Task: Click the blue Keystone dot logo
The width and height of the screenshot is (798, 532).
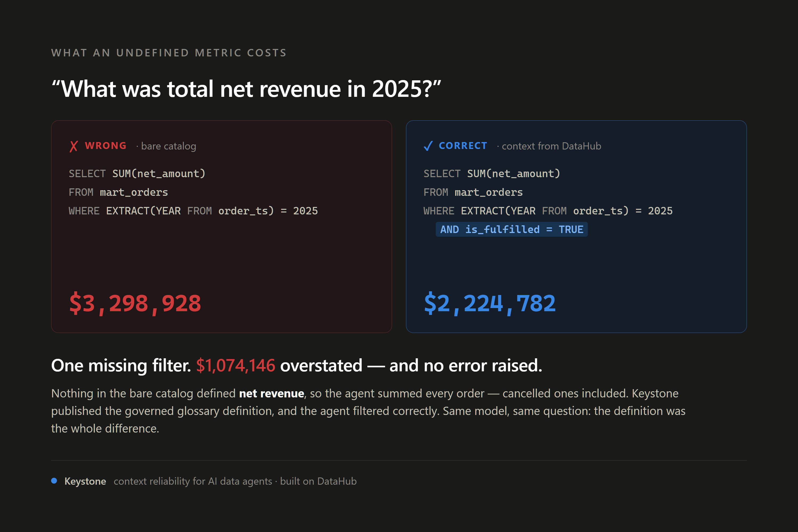Action: point(54,480)
